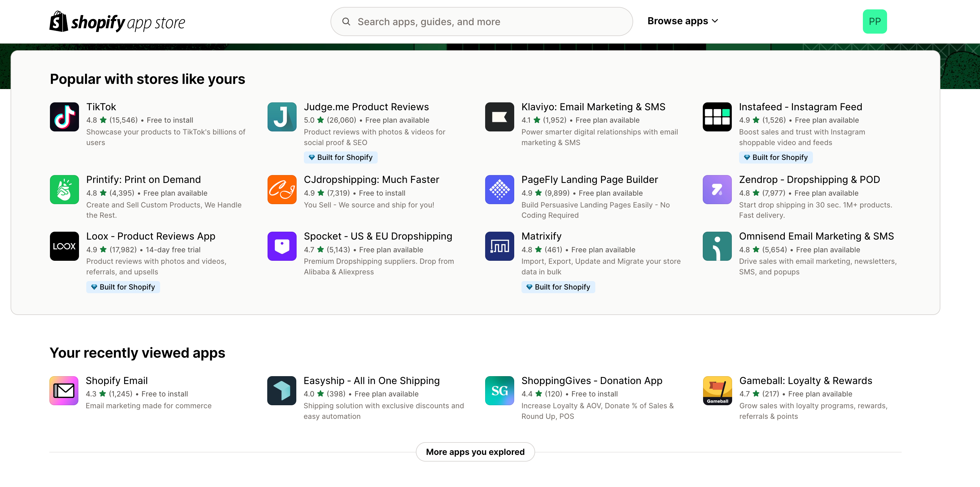Image resolution: width=980 pixels, height=487 pixels.
Task: Click the user profile PP button
Action: pos(874,21)
